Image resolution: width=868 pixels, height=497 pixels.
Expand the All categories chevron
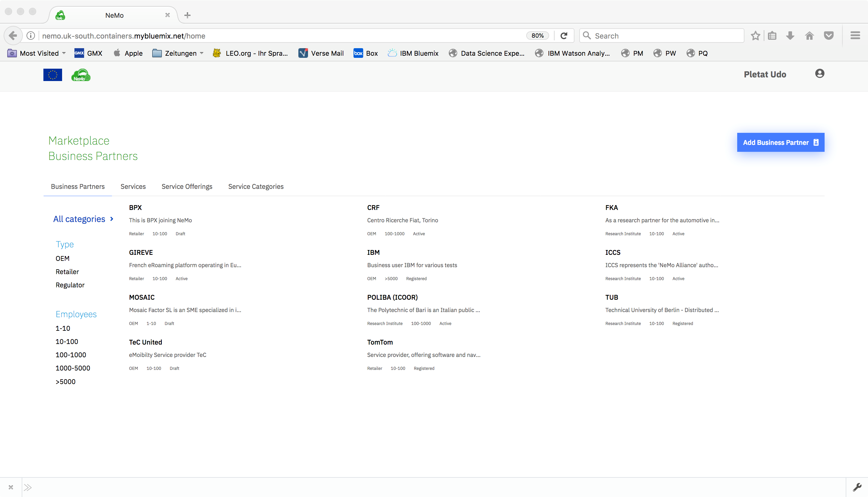pos(112,219)
